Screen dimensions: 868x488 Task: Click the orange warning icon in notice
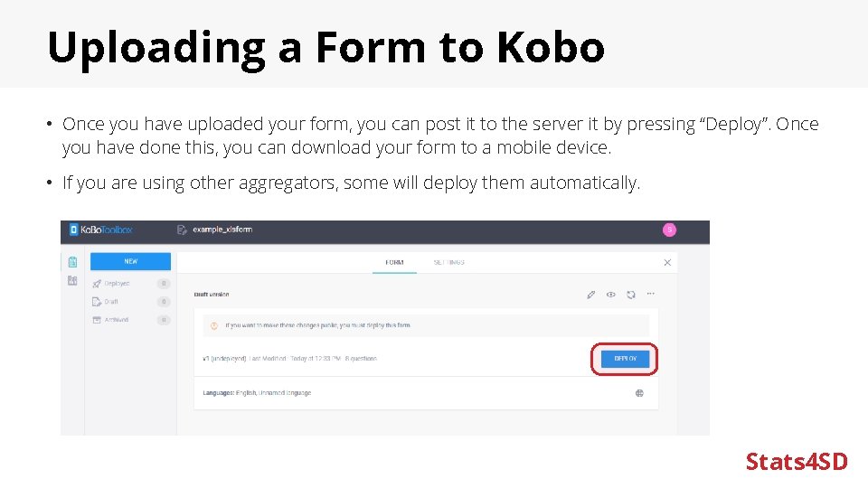[x=214, y=325]
